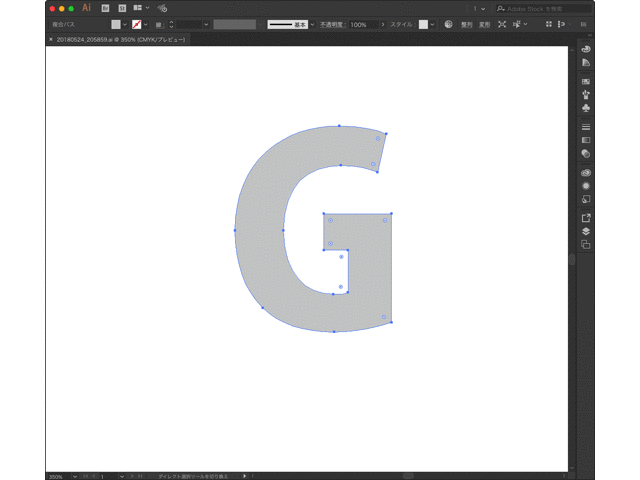The width and height of the screenshot is (640, 480).
Task: Open the Transparency panel icon
Action: point(586,153)
